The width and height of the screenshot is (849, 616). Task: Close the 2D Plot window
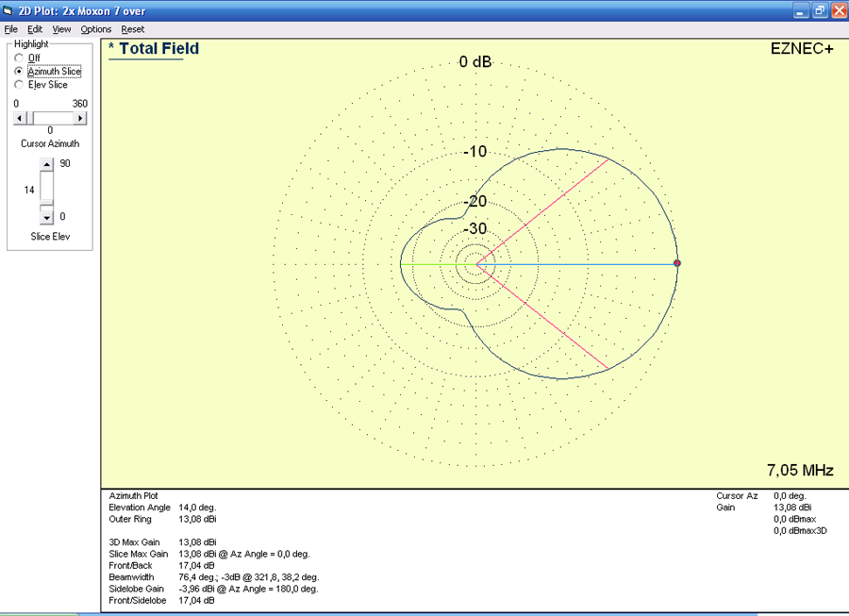[840, 10]
